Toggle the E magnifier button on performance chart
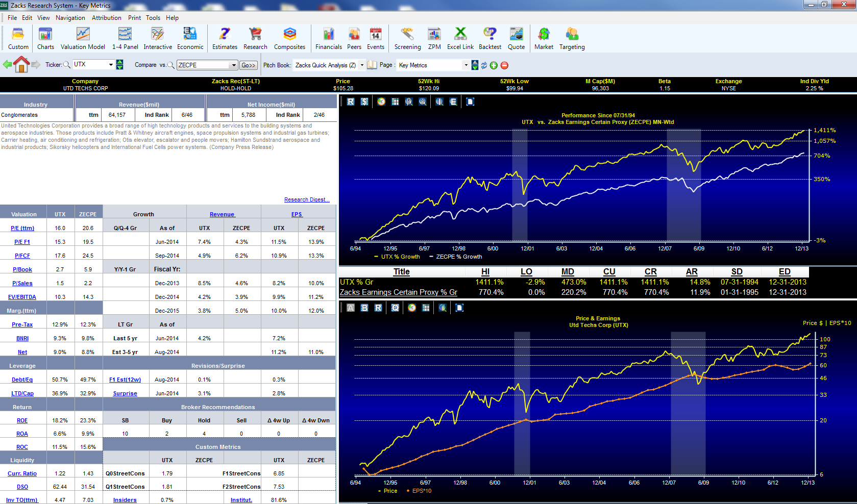 453,102
